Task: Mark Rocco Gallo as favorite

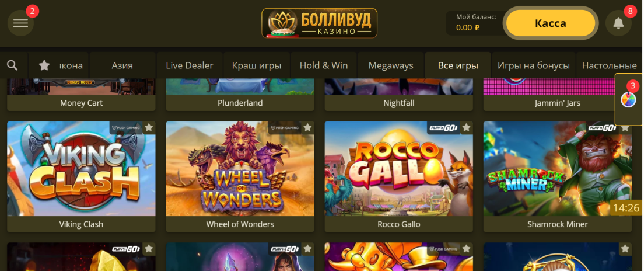Action: point(466,128)
